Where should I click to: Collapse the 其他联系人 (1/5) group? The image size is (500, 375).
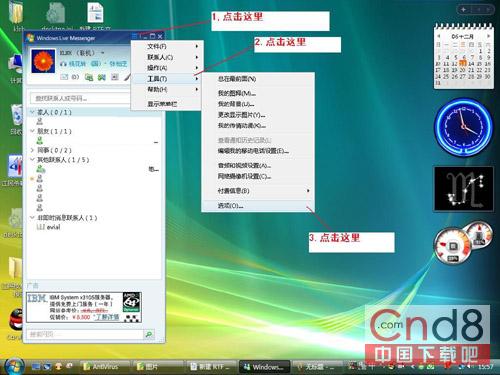point(32,160)
